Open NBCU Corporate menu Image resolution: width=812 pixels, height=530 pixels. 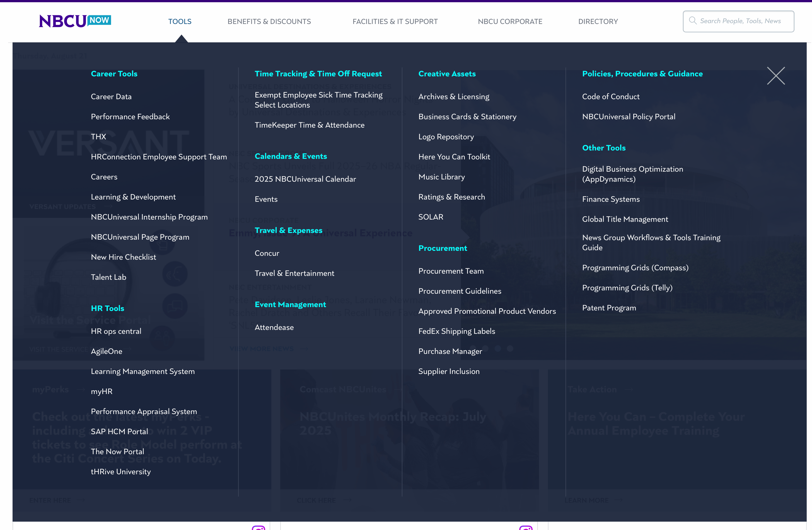click(x=510, y=21)
